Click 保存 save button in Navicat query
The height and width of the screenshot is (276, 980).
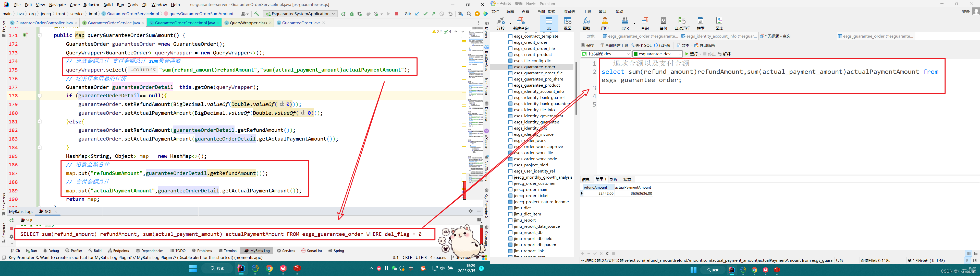588,45
